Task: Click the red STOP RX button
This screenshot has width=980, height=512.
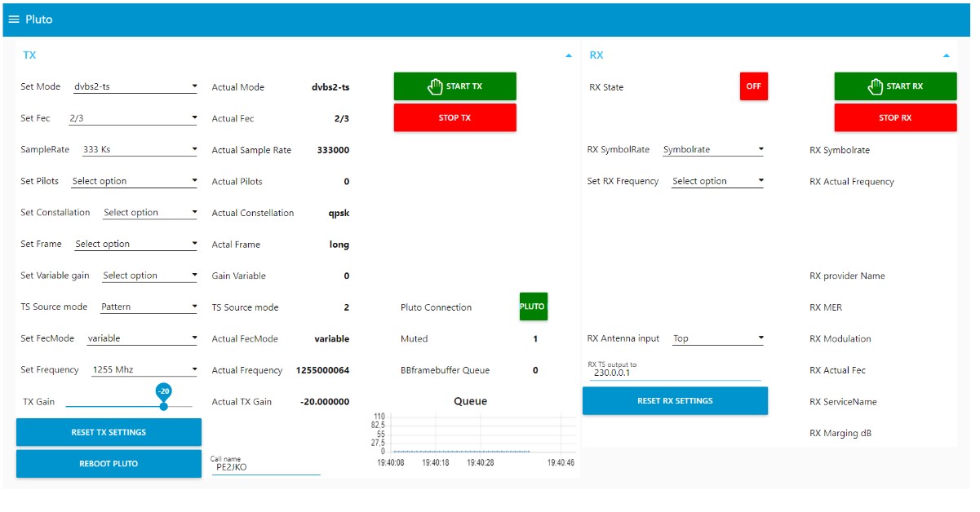Action: click(x=895, y=117)
